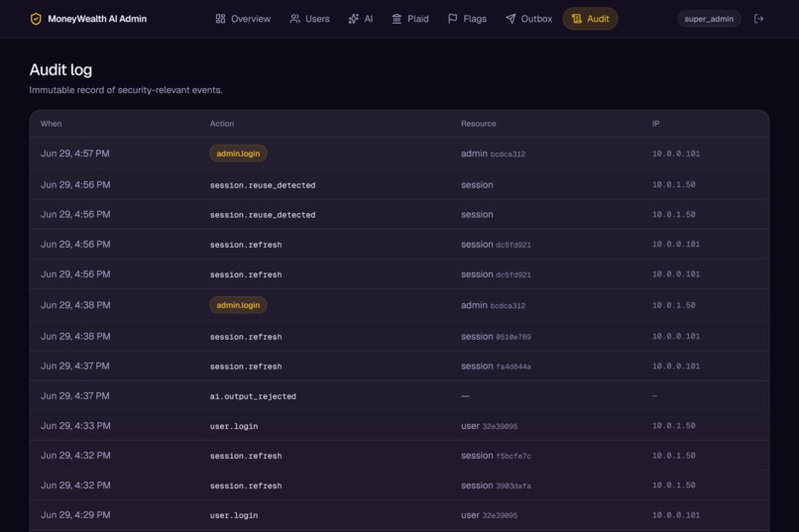Screen dimensions: 799x532
Task: Click the AI sparkles icon
Action: tap(353, 19)
